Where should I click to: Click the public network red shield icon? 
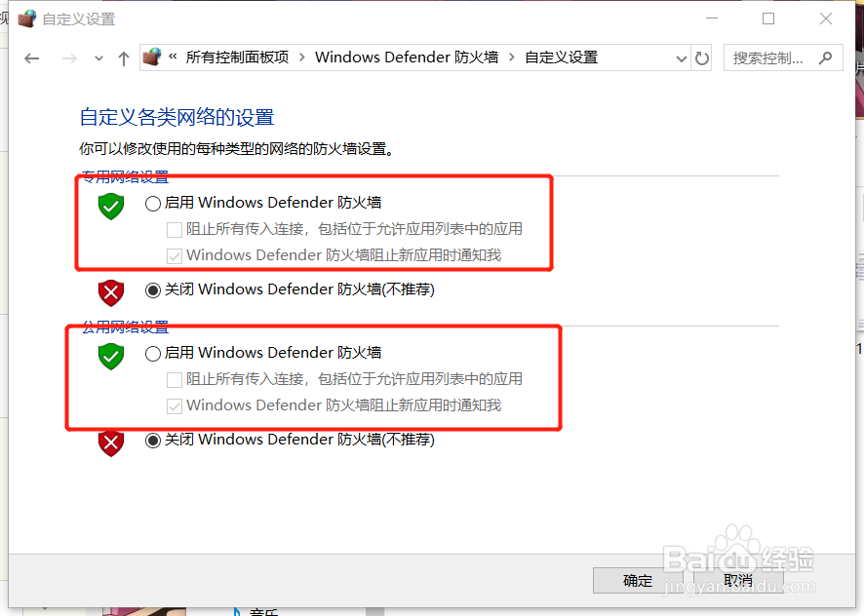(x=111, y=443)
